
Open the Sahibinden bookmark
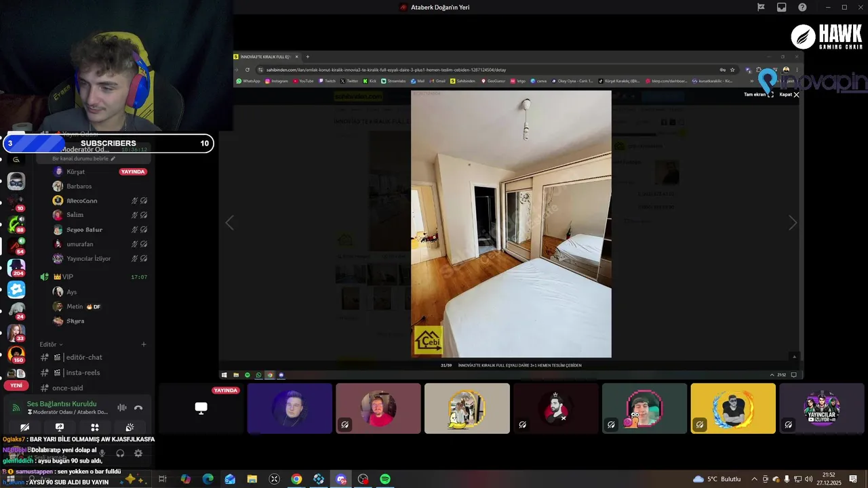(x=462, y=81)
